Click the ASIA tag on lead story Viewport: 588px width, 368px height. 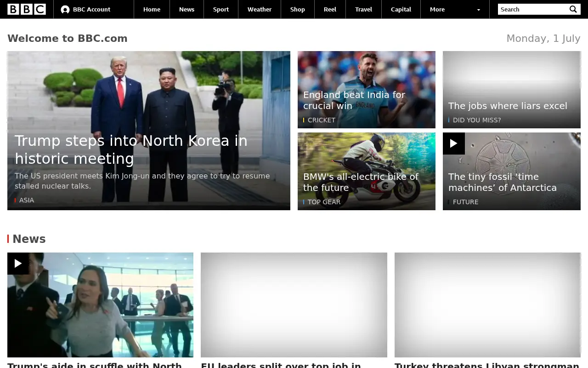click(27, 200)
